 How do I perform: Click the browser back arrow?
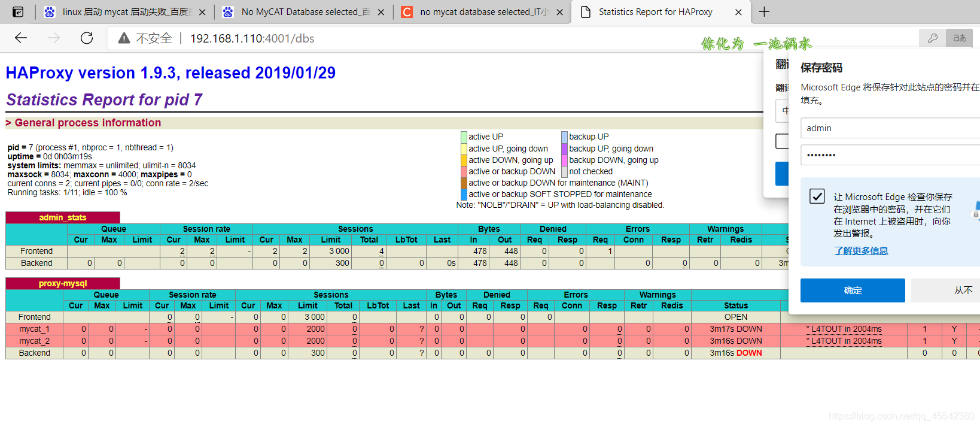click(x=21, y=38)
